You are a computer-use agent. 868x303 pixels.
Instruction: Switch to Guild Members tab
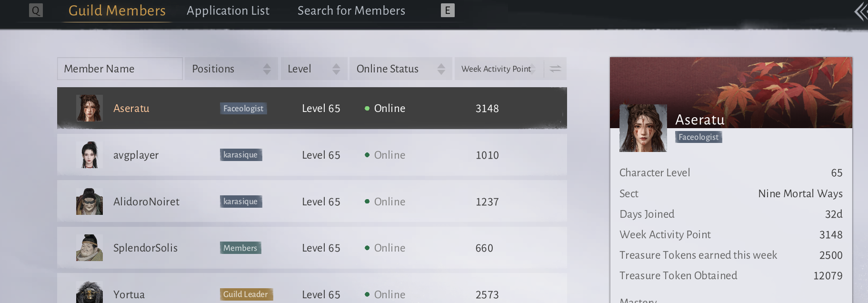coord(117,10)
